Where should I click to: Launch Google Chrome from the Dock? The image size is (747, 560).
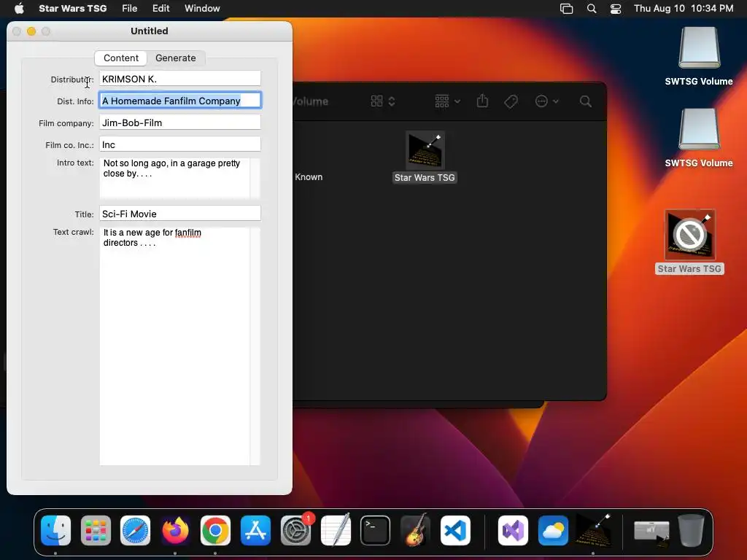pyautogui.click(x=215, y=531)
